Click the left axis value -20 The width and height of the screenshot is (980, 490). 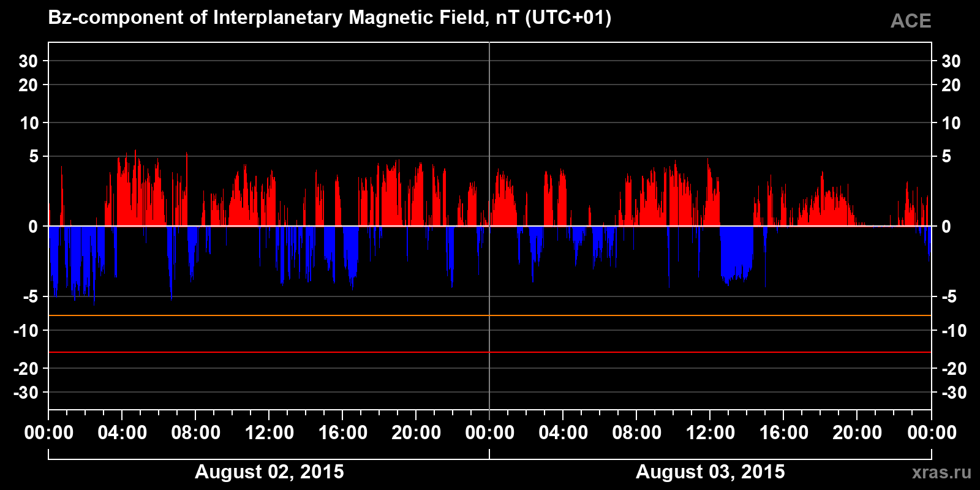(x=26, y=369)
